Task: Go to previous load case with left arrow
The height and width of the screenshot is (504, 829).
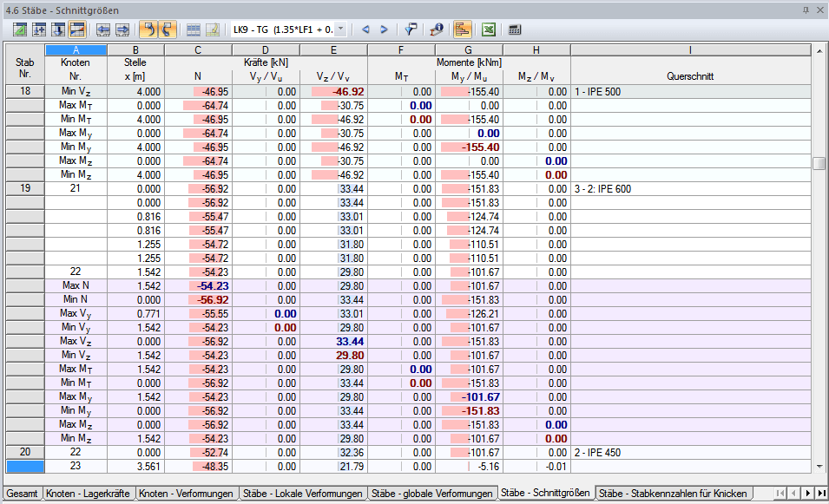Action: 365,29
